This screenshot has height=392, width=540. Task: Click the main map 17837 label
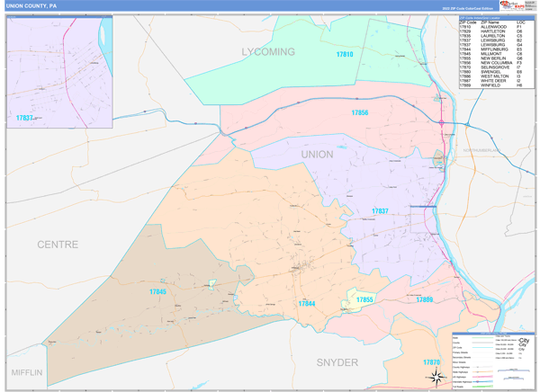point(380,211)
